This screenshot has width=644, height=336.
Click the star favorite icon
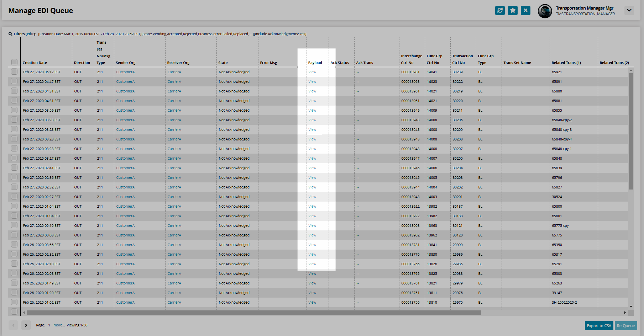coord(513,11)
